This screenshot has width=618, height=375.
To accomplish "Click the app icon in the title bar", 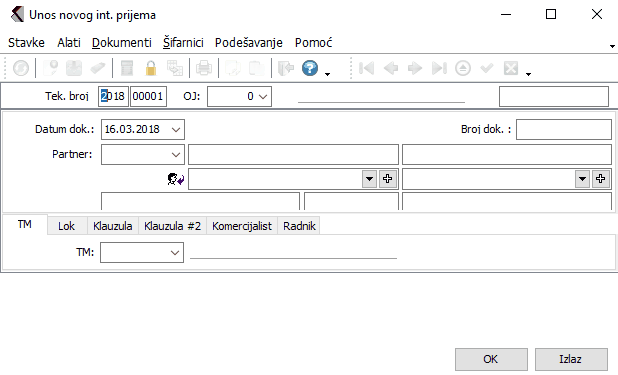I will point(17,15).
